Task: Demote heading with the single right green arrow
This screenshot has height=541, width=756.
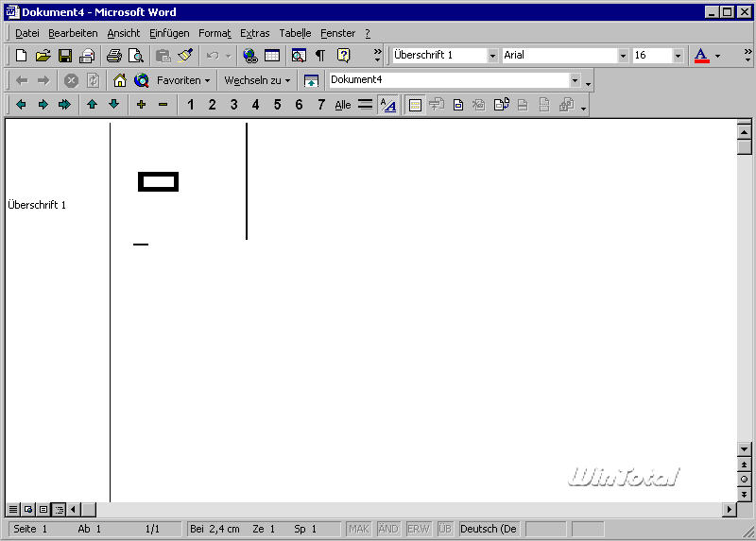Action: point(43,104)
